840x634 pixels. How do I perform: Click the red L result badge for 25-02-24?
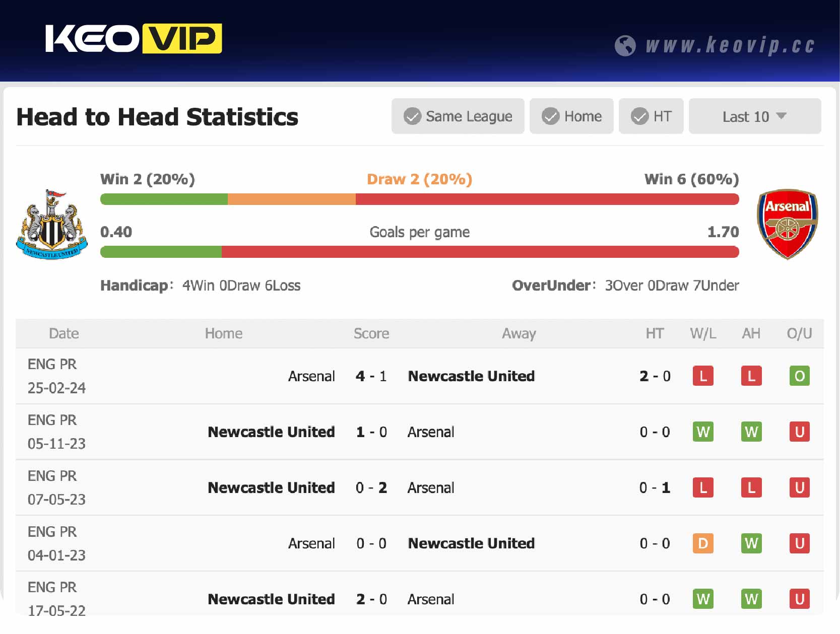point(703,376)
